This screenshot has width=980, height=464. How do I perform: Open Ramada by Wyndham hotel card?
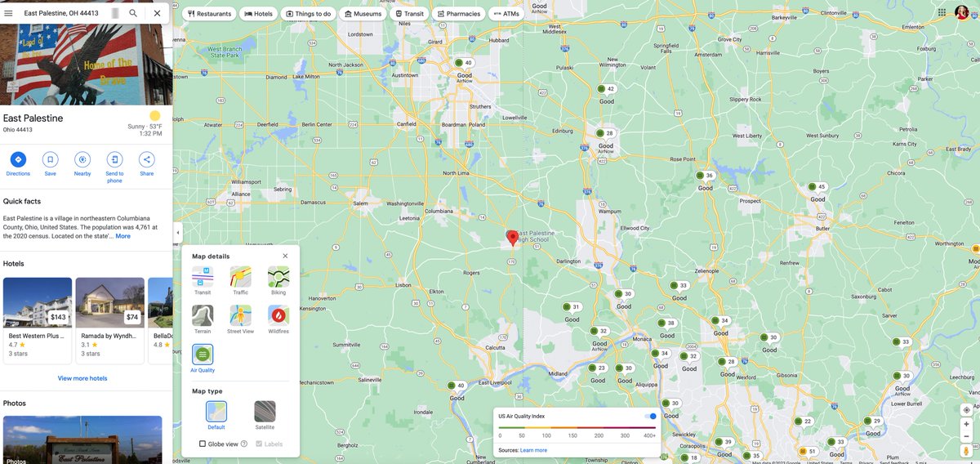point(110,320)
